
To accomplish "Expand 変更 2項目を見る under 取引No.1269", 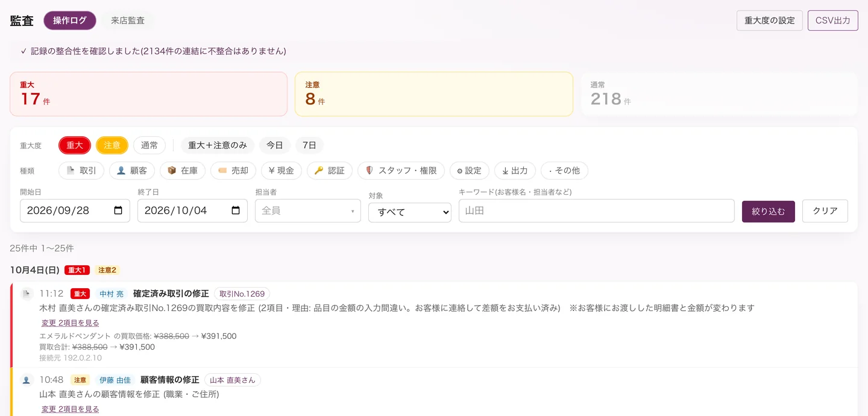I will click(x=70, y=323).
